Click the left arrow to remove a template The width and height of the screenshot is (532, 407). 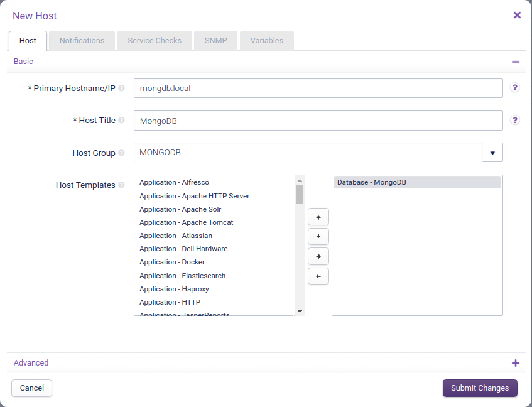[318, 276]
